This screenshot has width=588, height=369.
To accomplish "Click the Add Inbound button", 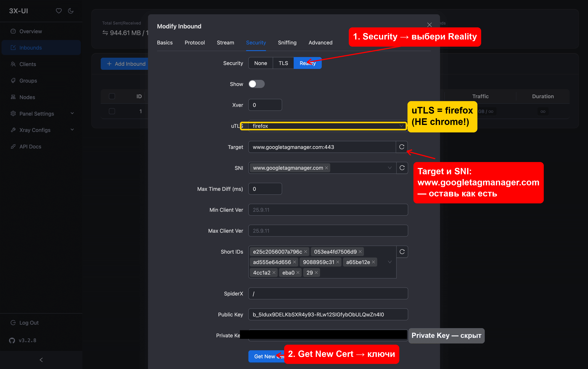I will [x=125, y=64].
